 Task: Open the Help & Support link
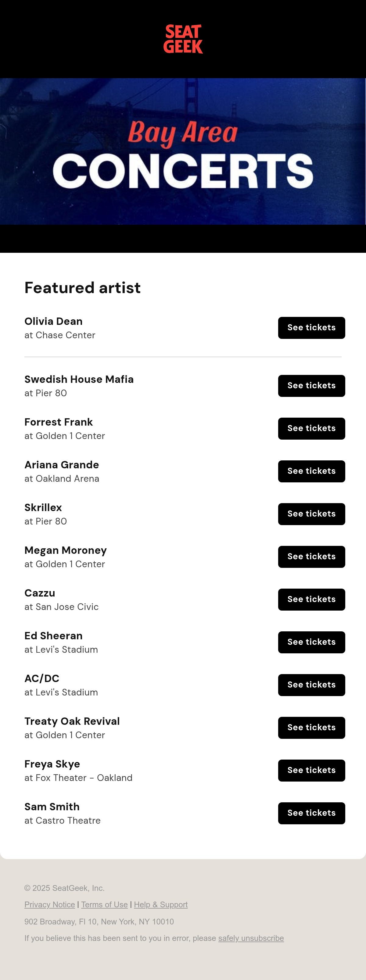[161, 905]
